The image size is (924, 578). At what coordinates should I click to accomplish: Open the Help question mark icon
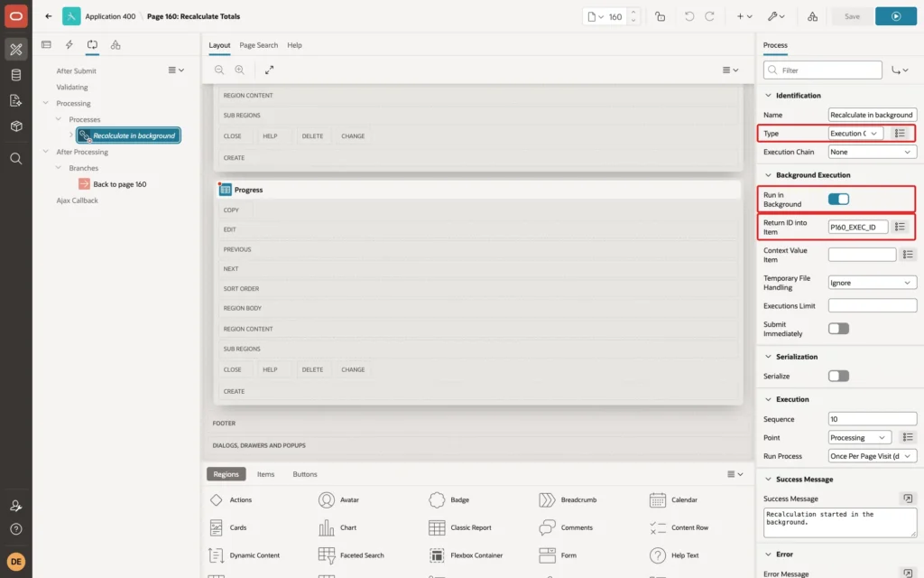(x=16, y=529)
